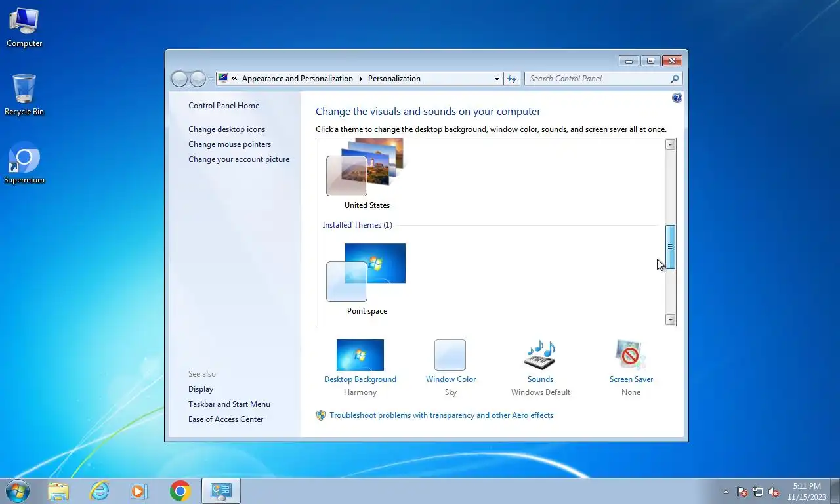
Task: Select the Recycle Bin desktop icon
Action: [x=24, y=95]
